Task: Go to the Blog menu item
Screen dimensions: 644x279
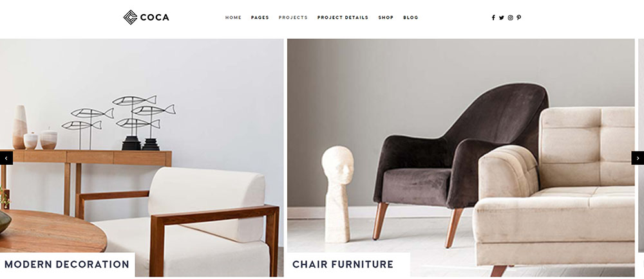Action: coord(411,17)
